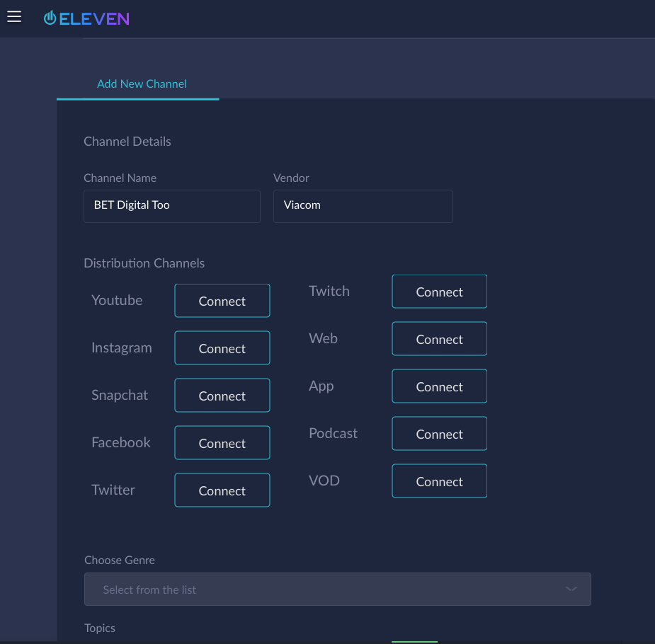The image size is (655, 644).
Task: Click the genre dropdown chevron arrow
Action: [x=571, y=589]
